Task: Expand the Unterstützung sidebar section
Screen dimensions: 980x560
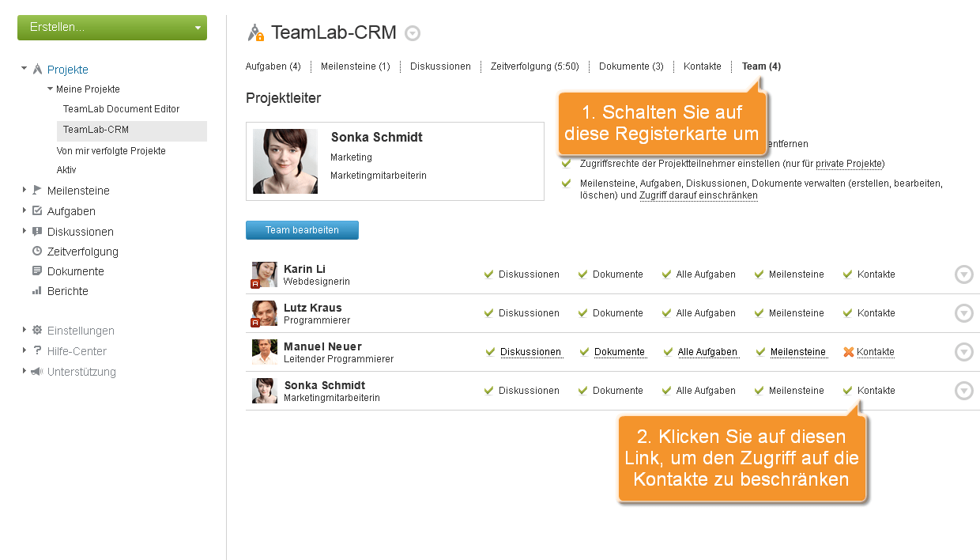Action: [24, 371]
